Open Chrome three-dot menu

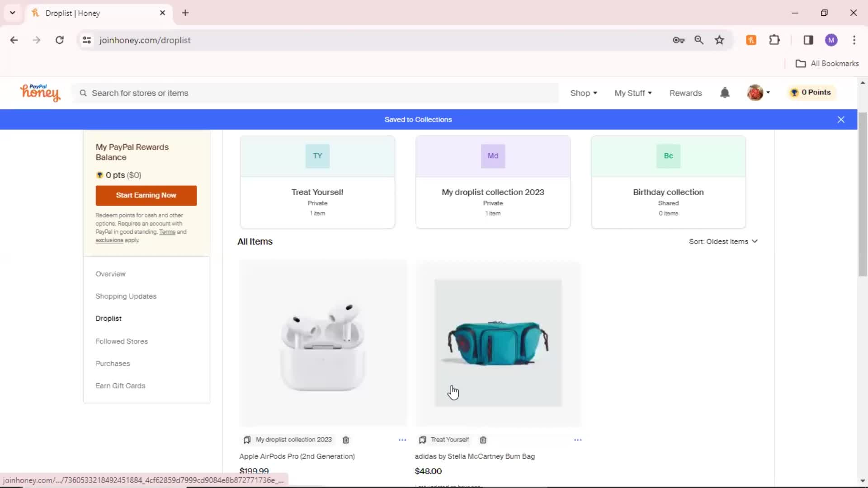point(854,40)
